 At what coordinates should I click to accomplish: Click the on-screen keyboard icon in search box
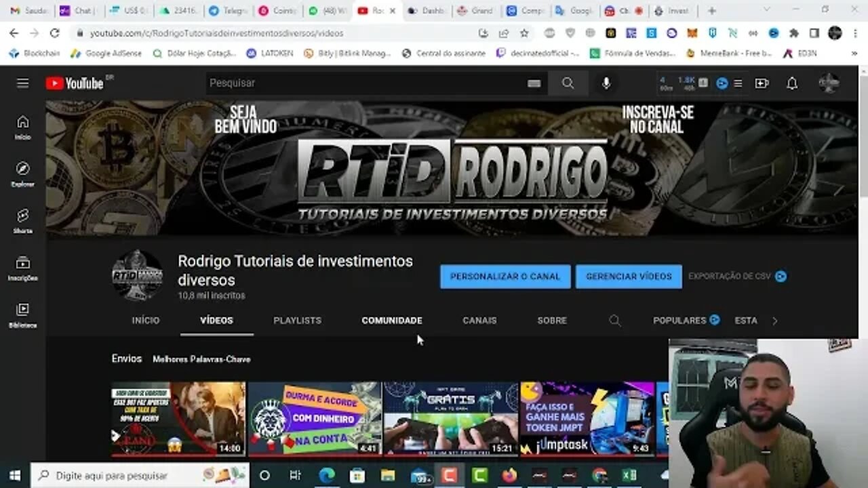[x=534, y=83]
